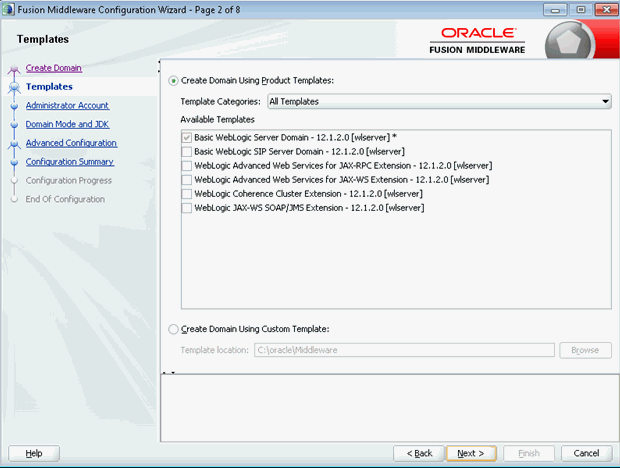Click the Domain Mode and JDK step node icon

click(x=15, y=125)
